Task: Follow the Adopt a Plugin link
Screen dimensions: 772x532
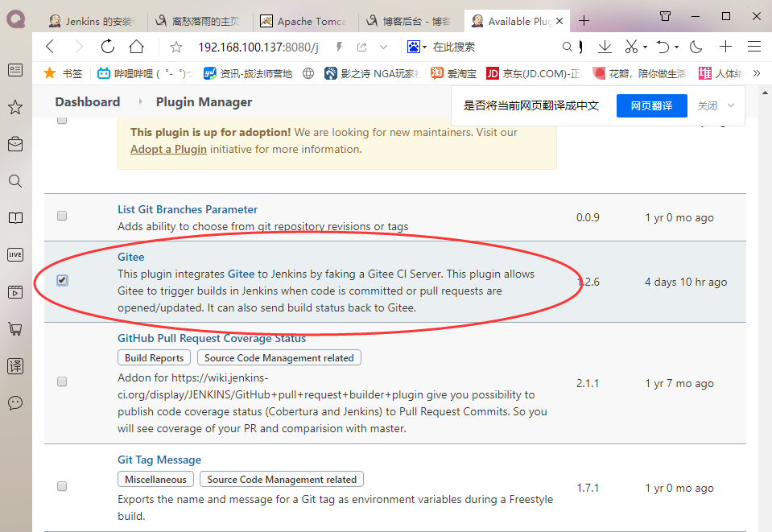Action: [168, 149]
